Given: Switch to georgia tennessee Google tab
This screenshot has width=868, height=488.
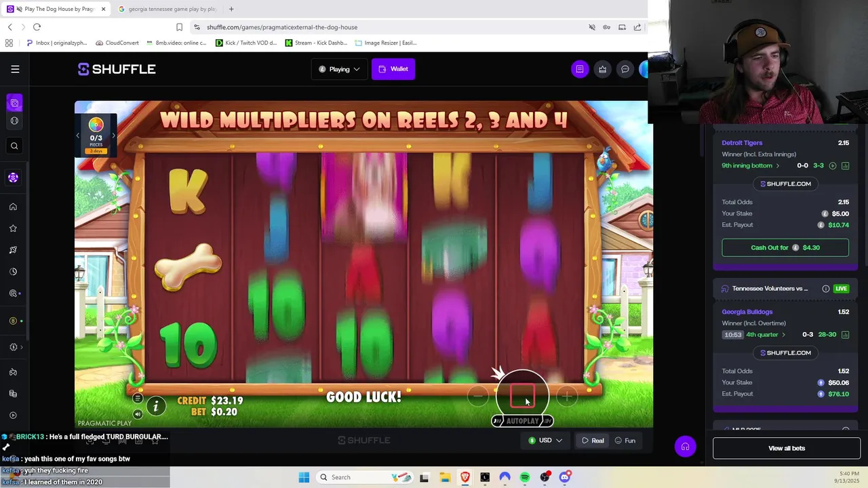Looking at the screenshot, I should pyautogui.click(x=166, y=9).
